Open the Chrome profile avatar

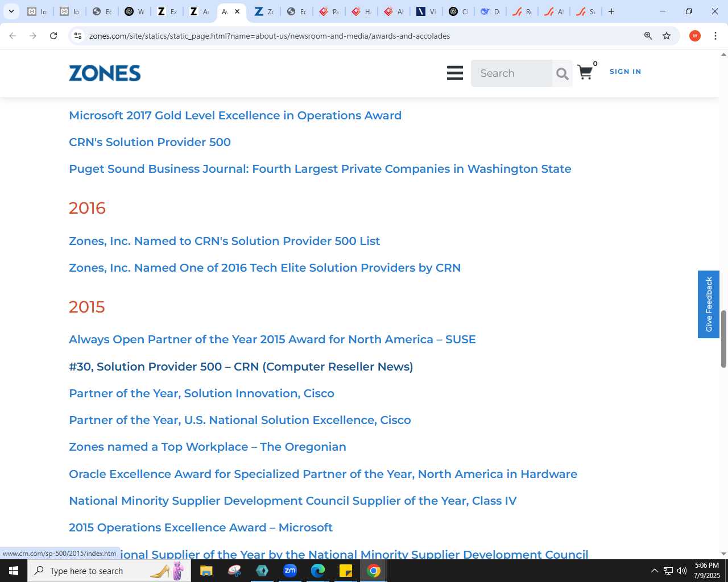[694, 36]
